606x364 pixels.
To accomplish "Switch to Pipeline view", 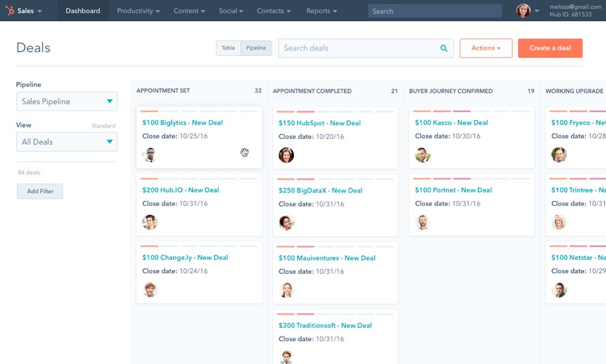I will (256, 48).
